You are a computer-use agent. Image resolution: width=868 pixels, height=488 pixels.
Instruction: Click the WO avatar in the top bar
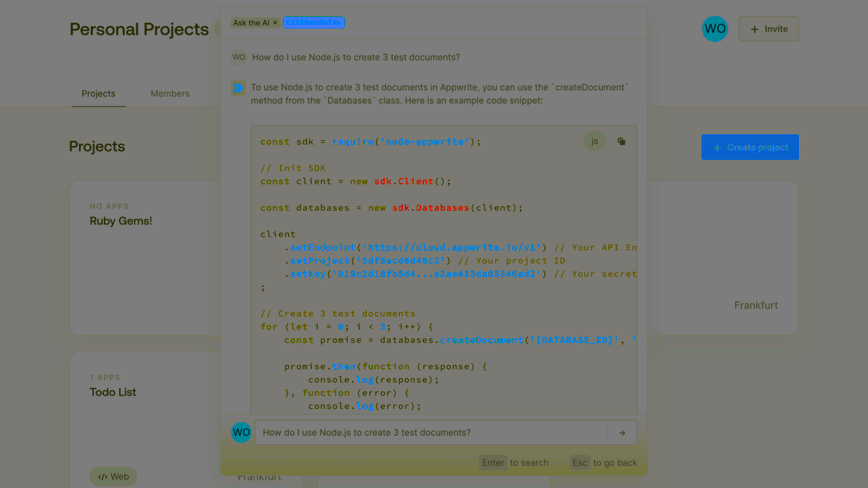[715, 28]
